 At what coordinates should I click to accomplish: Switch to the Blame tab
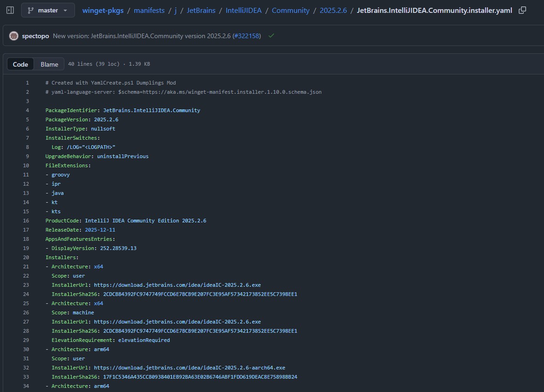pos(49,64)
